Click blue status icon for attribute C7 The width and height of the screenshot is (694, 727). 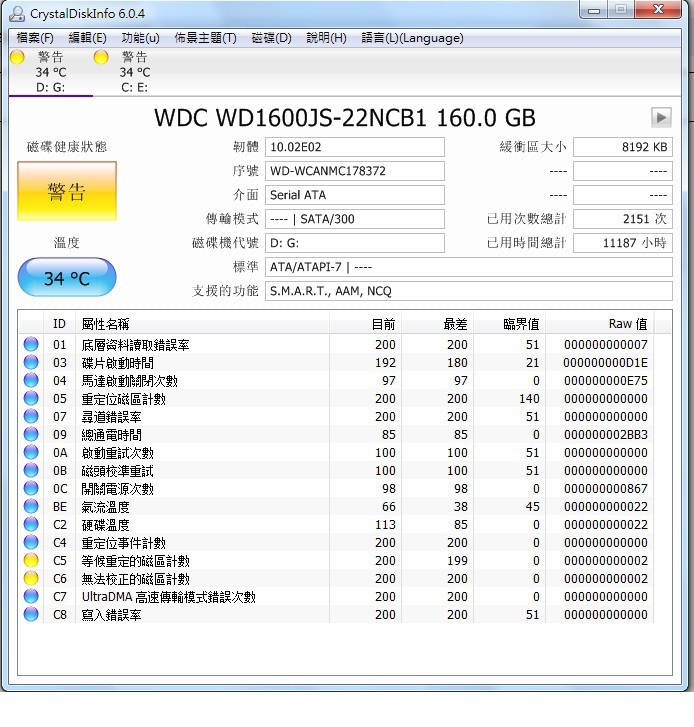pyautogui.click(x=31, y=596)
